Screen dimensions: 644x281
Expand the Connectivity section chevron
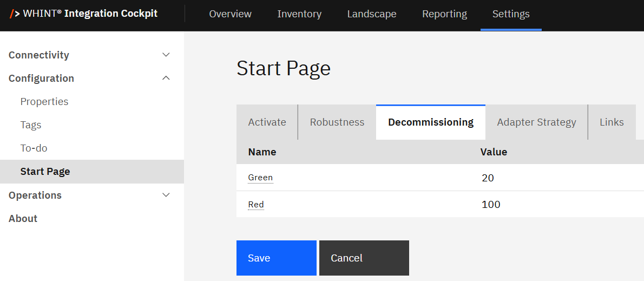click(166, 55)
